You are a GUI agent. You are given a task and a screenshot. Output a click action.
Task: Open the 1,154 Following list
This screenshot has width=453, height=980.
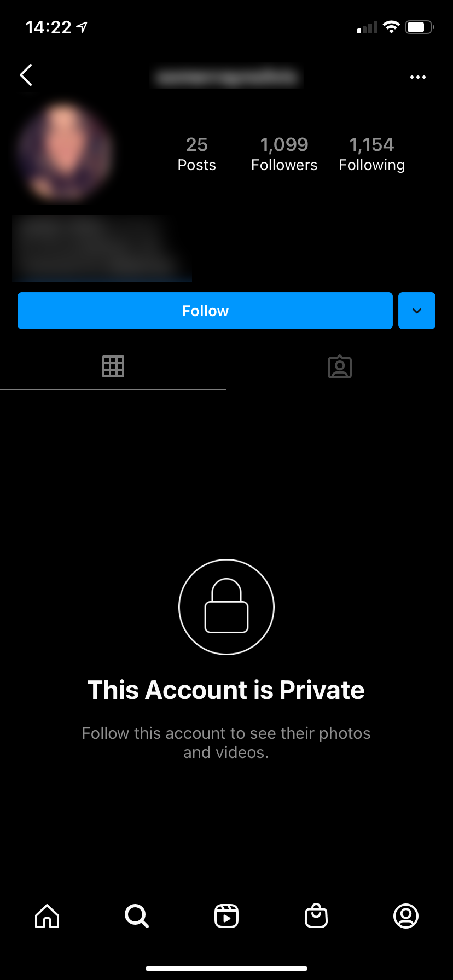(371, 154)
